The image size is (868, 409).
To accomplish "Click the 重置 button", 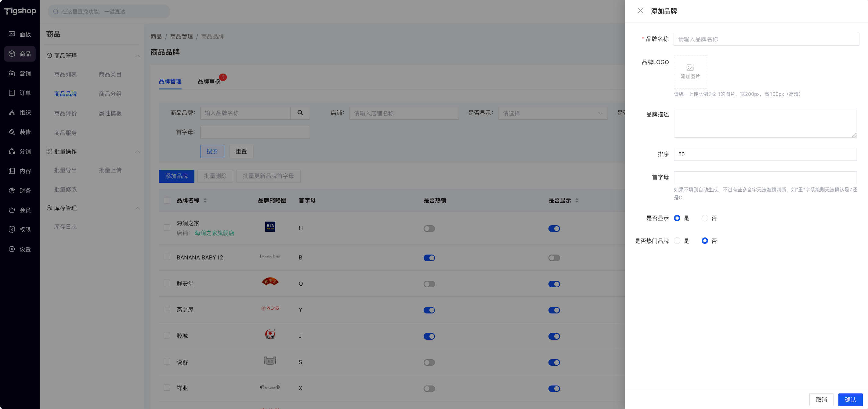I will (241, 151).
